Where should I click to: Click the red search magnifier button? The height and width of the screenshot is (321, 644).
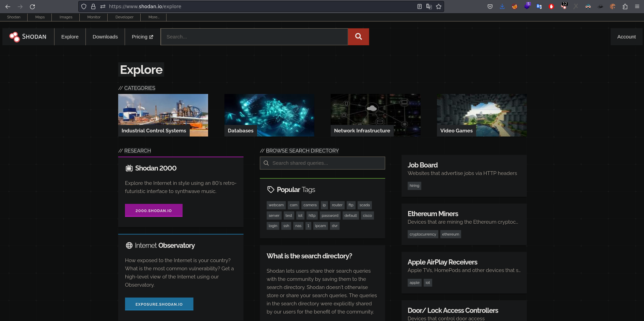[x=358, y=37]
